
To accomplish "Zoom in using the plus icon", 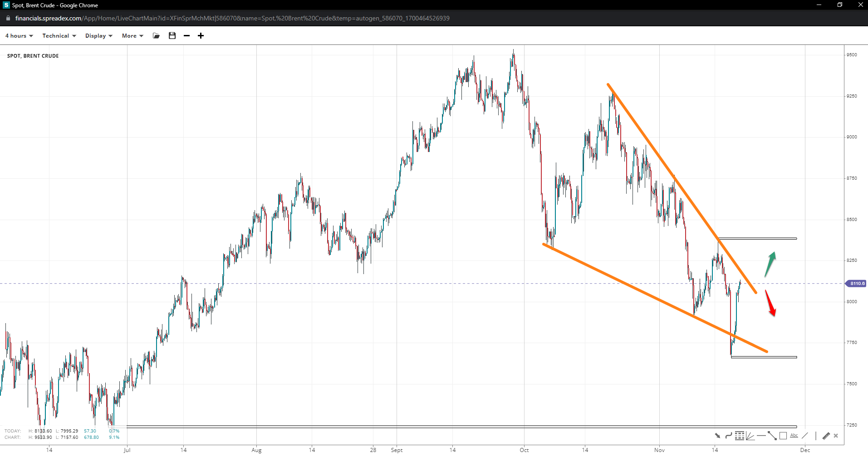I will 201,36.
